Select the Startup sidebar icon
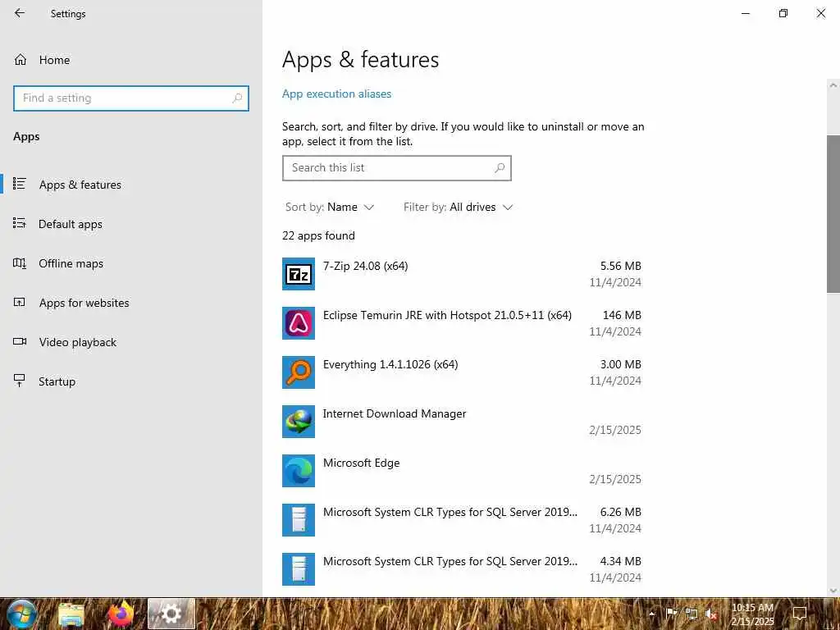 tap(20, 381)
